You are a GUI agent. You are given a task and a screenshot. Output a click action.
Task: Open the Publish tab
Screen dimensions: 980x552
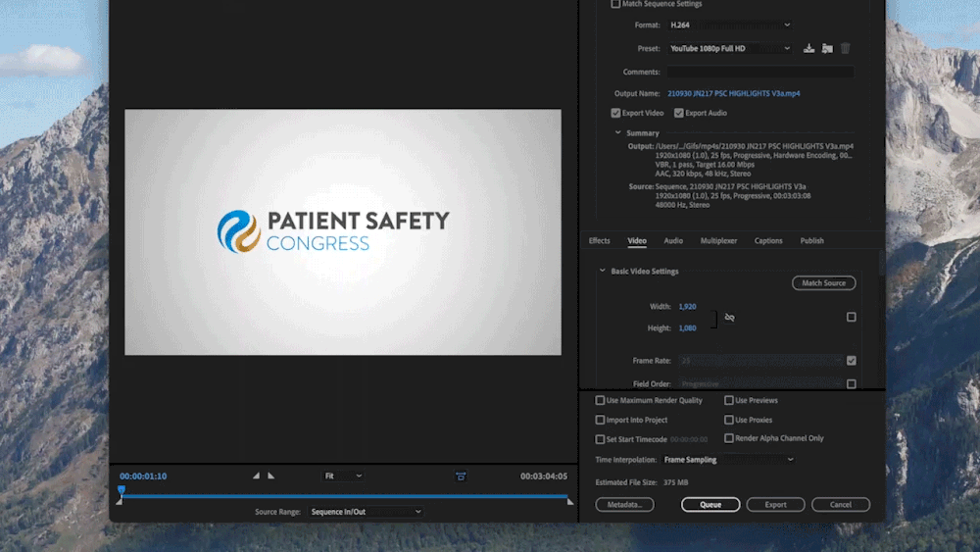pyautogui.click(x=811, y=240)
